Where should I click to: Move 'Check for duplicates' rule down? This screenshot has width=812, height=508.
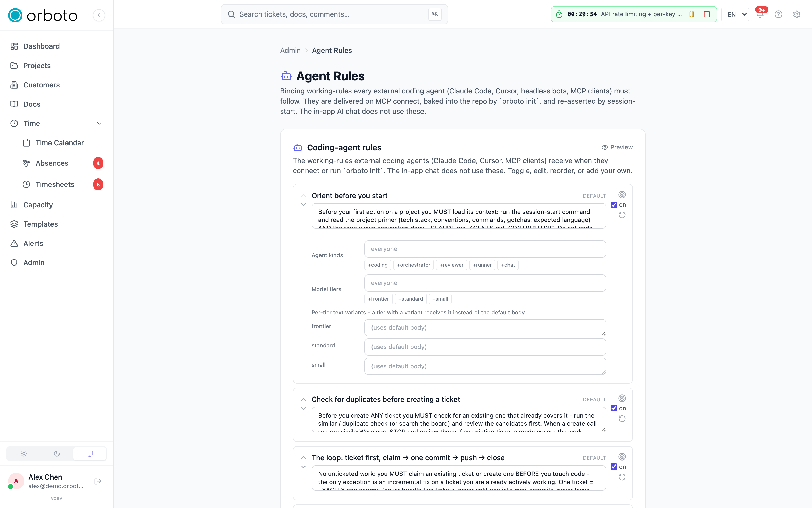tap(303, 408)
